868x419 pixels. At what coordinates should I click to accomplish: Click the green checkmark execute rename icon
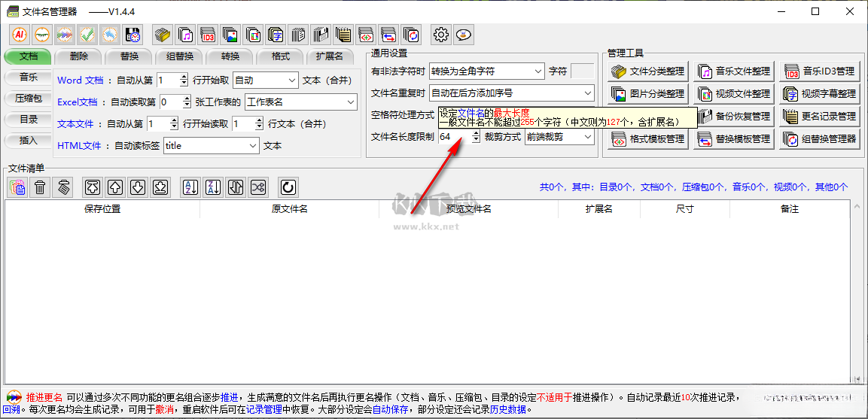[87, 35]
